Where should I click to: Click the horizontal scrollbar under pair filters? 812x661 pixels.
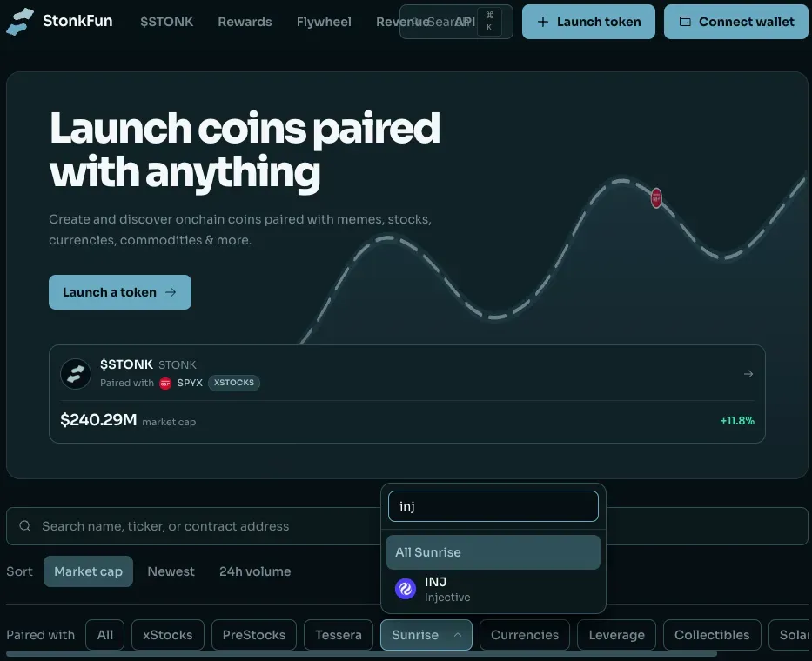point(361,654)
